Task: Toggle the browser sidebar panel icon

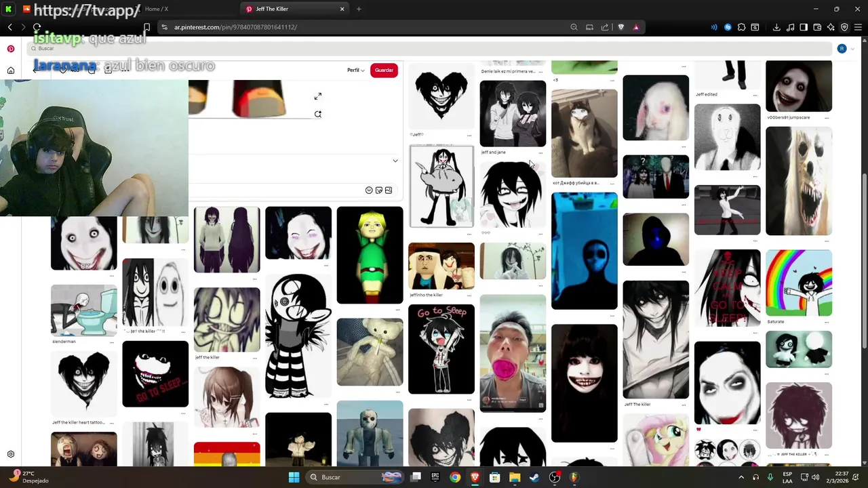Action: pyautogui.click(x=804, y=27)
